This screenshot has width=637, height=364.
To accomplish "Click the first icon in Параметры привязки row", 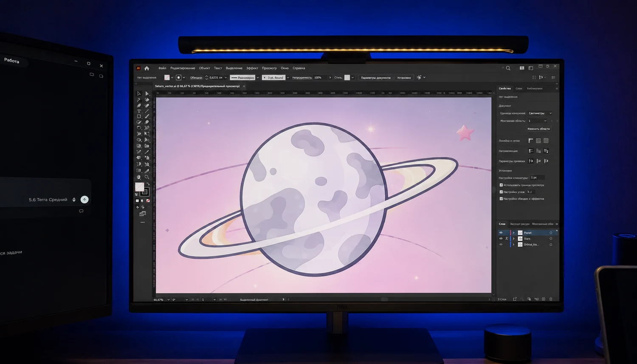I will pos(531,161).
